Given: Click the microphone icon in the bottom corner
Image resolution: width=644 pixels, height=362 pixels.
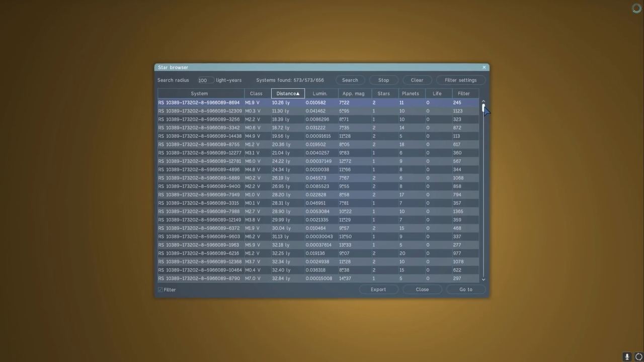Looking at the screenshot, I should pyautogui.click(x=627, y=356).
